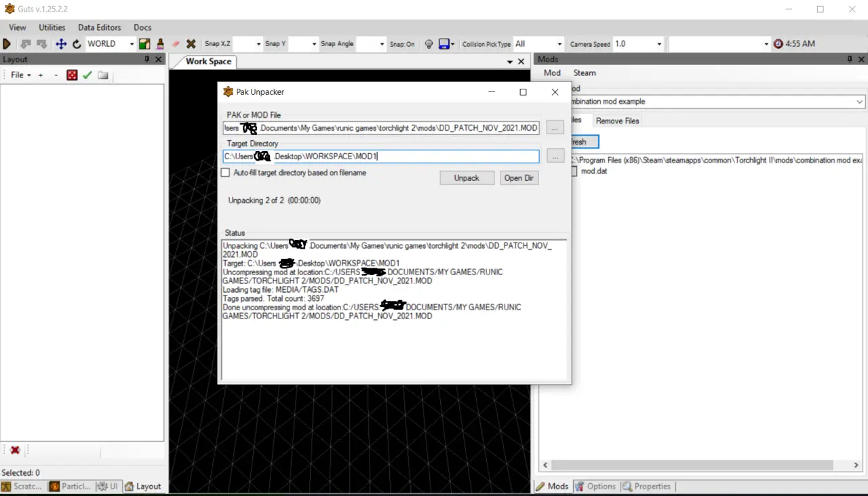Select the rotate tool icon
868x496 pixels.
pos(77,43)
